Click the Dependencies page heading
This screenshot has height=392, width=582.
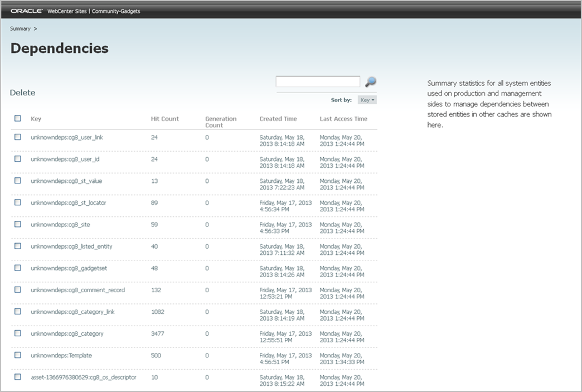click(60, 49)
